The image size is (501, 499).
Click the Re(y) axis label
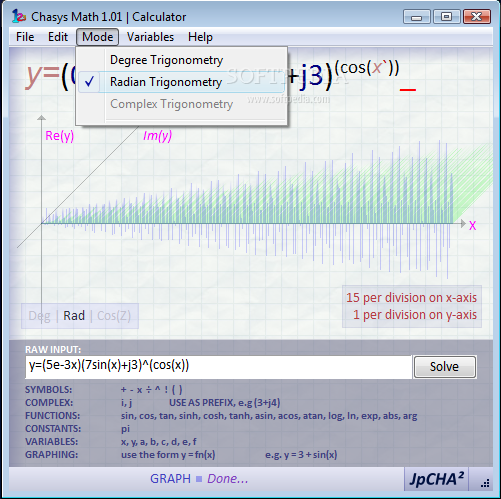click(x=60, y=136)
